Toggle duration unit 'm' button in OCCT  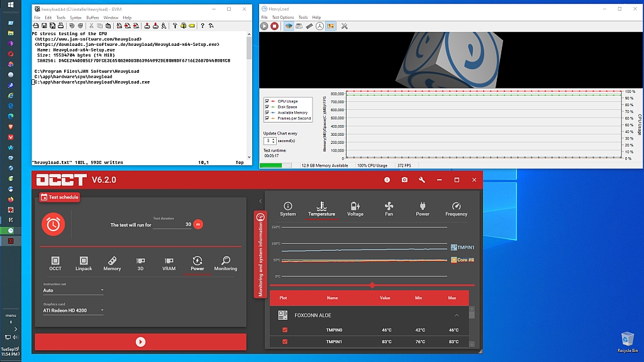pos(198,224)
